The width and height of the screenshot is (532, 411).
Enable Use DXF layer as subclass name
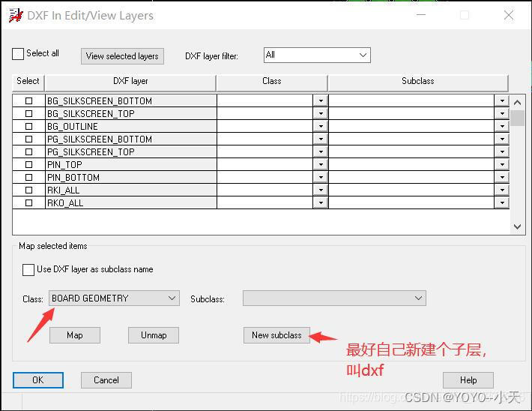point(28,270)
